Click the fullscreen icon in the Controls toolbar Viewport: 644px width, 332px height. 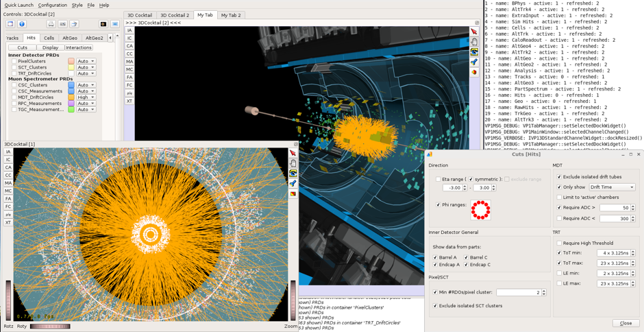pos(10,24)
